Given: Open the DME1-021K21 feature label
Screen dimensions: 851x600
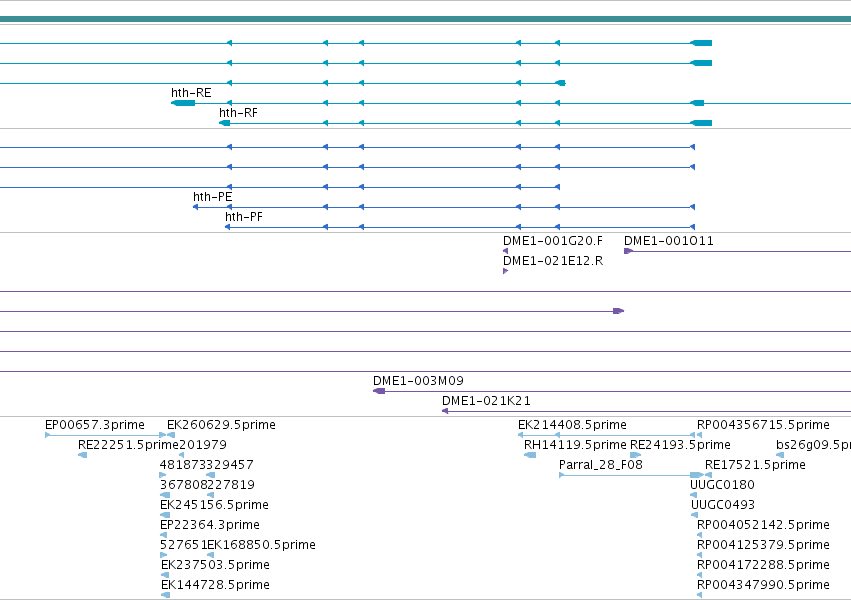Looking at the screenshot, I should pos(486,401).
